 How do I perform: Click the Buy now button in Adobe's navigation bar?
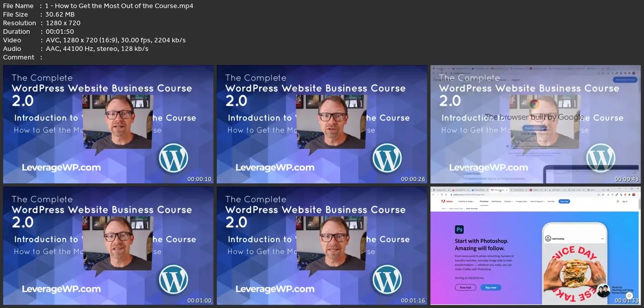564,201
